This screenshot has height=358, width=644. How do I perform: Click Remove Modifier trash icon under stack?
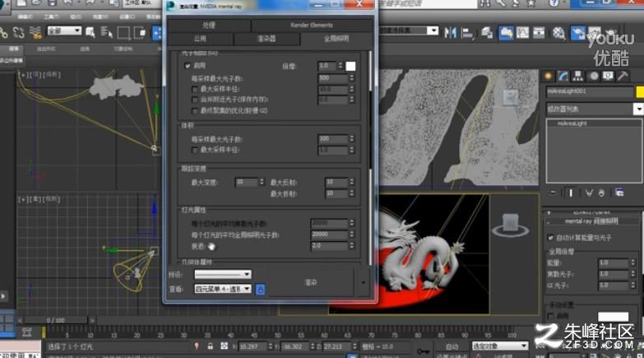[602, 193]
